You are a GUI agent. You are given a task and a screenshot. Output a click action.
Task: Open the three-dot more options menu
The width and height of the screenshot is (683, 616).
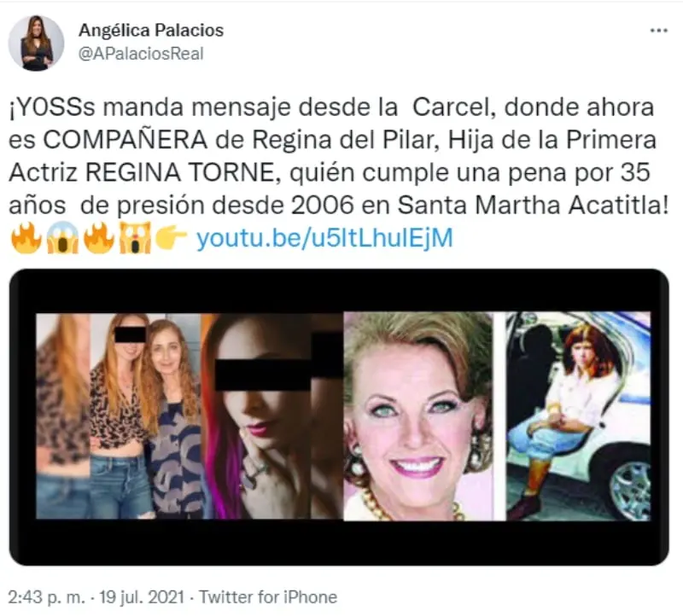[x=658, y=31]
